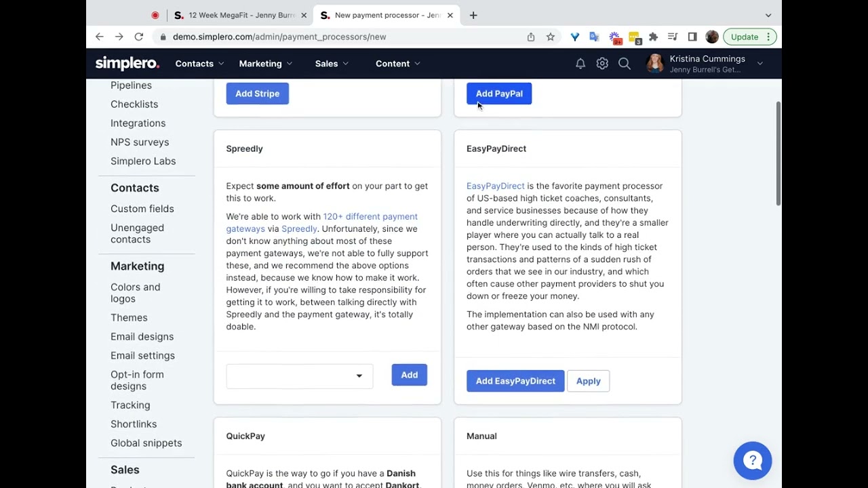Image resolution: width=868 pixels, height=488 pixels.
Task: Toggle browser side panel icon
Action: point(692,37)
